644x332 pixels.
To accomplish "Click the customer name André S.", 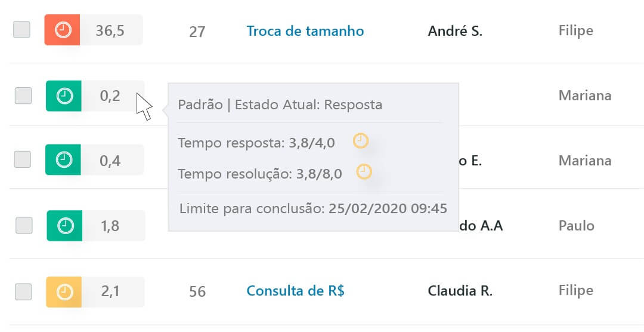I will (455, 31).
